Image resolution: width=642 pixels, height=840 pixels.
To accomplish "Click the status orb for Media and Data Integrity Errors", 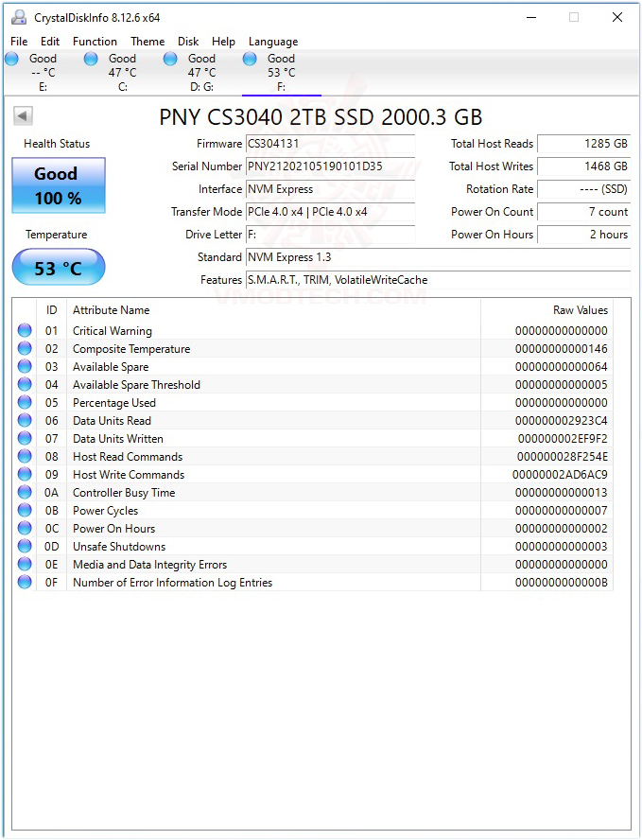I will click(25, 564).
